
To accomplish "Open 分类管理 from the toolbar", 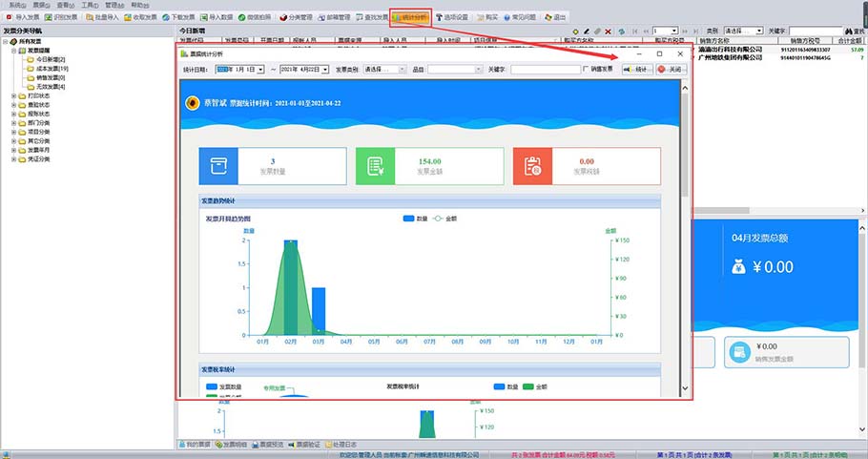I will pyautogui.click(x=296, y=17).
